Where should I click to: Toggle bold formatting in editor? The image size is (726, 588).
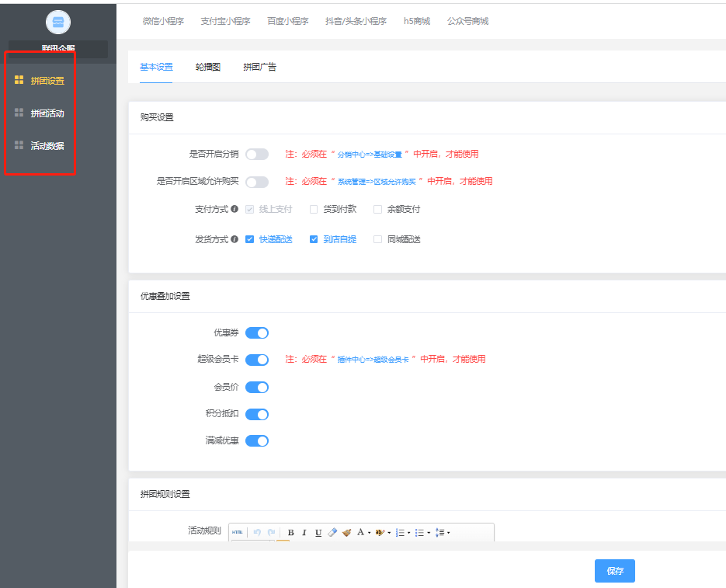click(x=290, y=532)
